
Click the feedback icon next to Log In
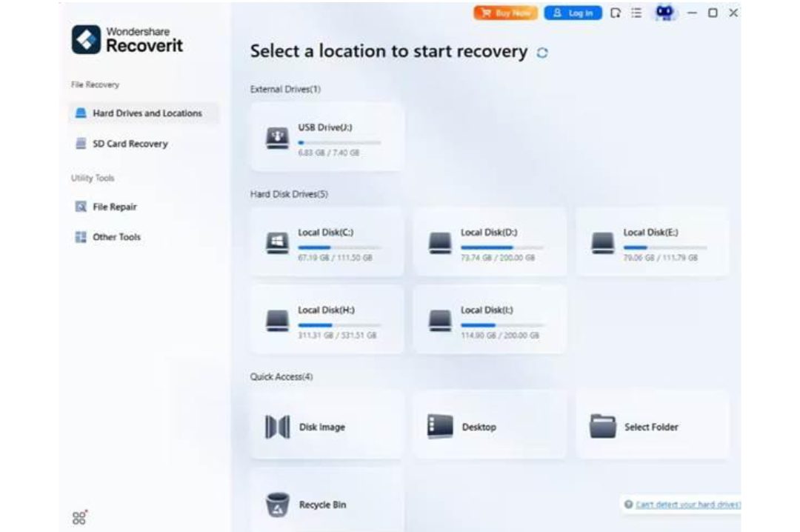(x=616, y=13)
